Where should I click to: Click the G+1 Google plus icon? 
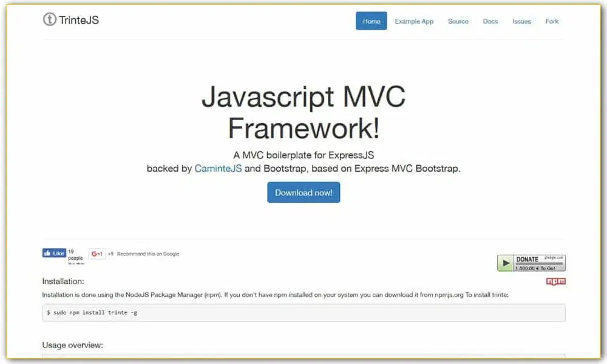(x=95, y=254)
